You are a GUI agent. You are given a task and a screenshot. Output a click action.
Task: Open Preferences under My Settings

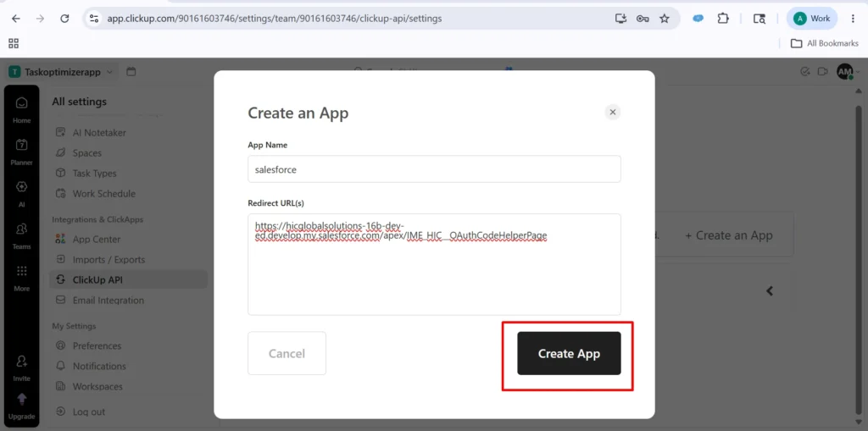coord(129,345)
